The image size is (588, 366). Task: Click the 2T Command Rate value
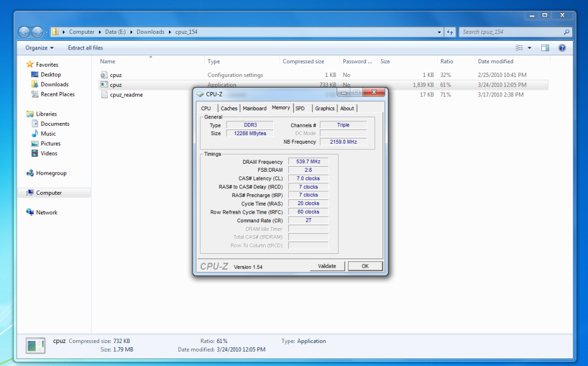(308, 220)
